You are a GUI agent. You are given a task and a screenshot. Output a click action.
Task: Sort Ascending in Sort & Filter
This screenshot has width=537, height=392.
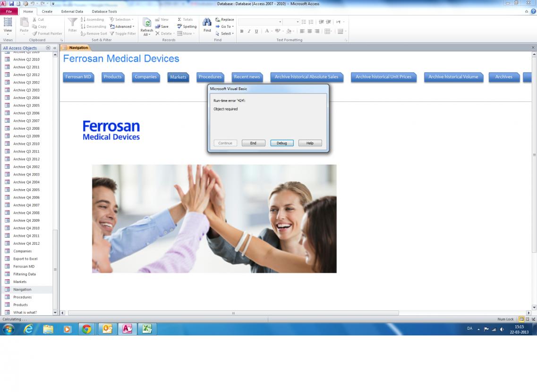(x=92, y=19)
